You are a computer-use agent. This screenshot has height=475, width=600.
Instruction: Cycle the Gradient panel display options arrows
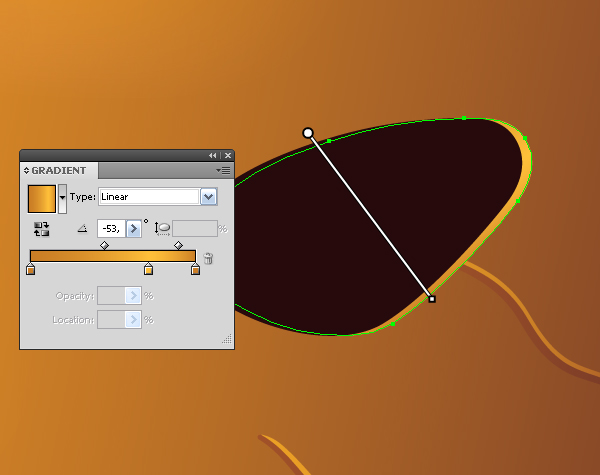pos(26,170)
